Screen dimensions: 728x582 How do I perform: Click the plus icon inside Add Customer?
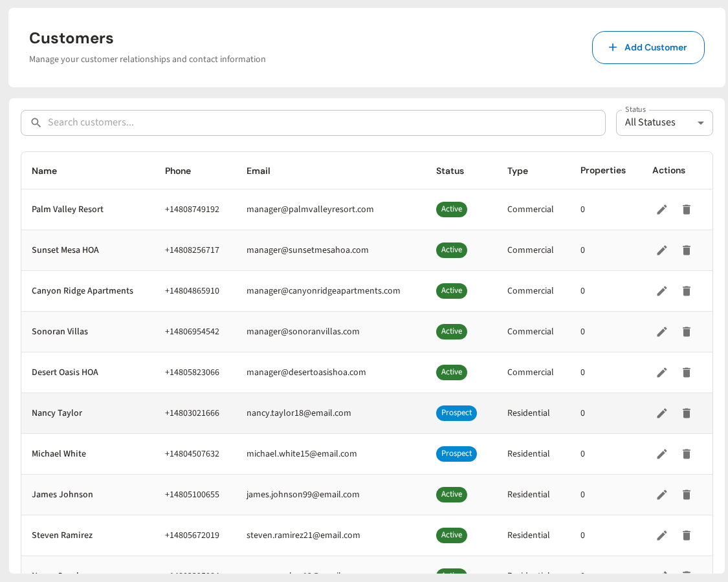[612, 47]
